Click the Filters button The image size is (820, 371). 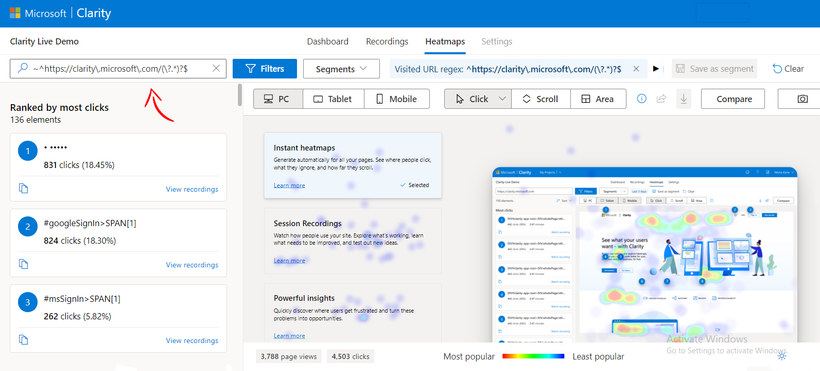pyautogui.click(x=265, y=69)
